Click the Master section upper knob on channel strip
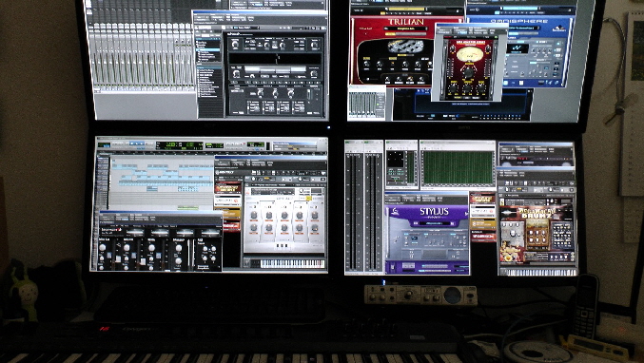 pos(179,248)
